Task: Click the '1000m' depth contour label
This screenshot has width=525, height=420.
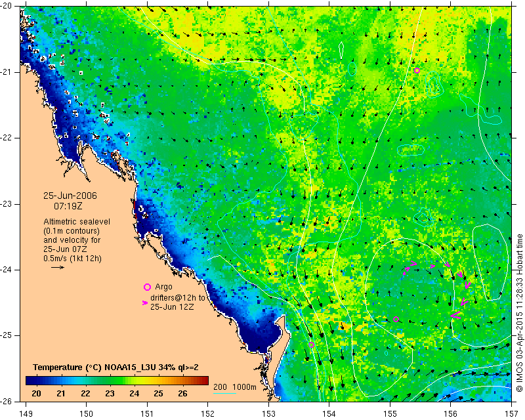Action: [x=244, y=387]
